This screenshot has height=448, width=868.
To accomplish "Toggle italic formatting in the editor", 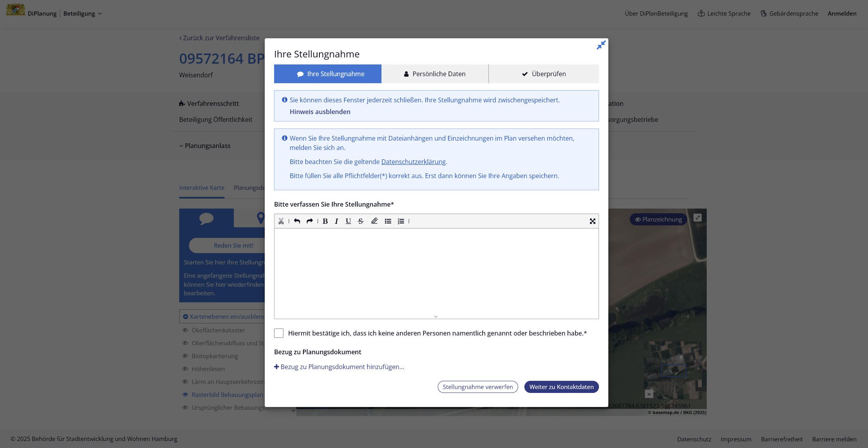I will click(x=337, y=221).
